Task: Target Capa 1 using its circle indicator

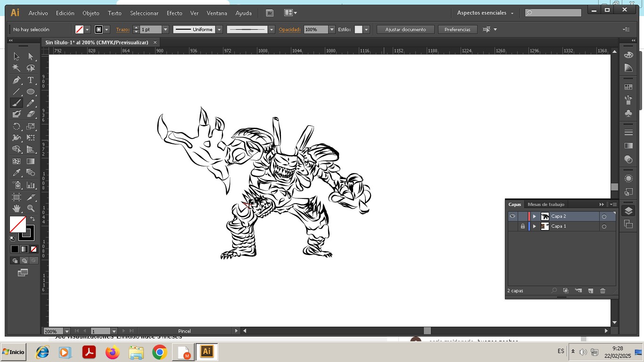Action: point(604,226)
